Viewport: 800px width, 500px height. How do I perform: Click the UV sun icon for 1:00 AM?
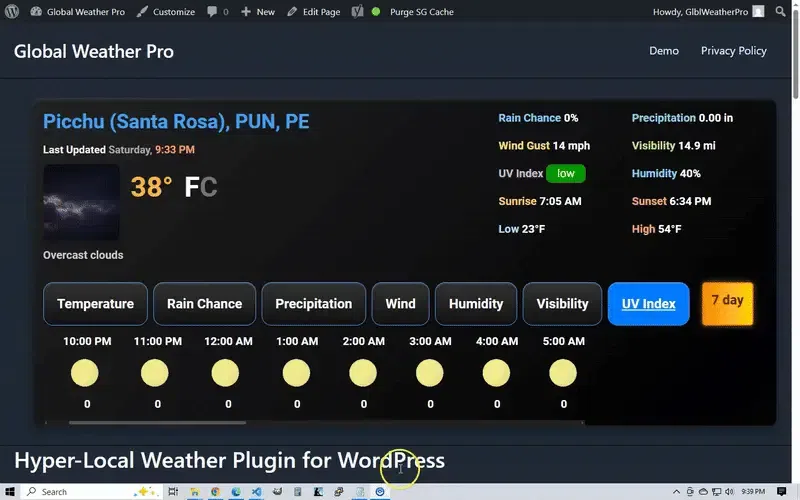pos(296,373)
